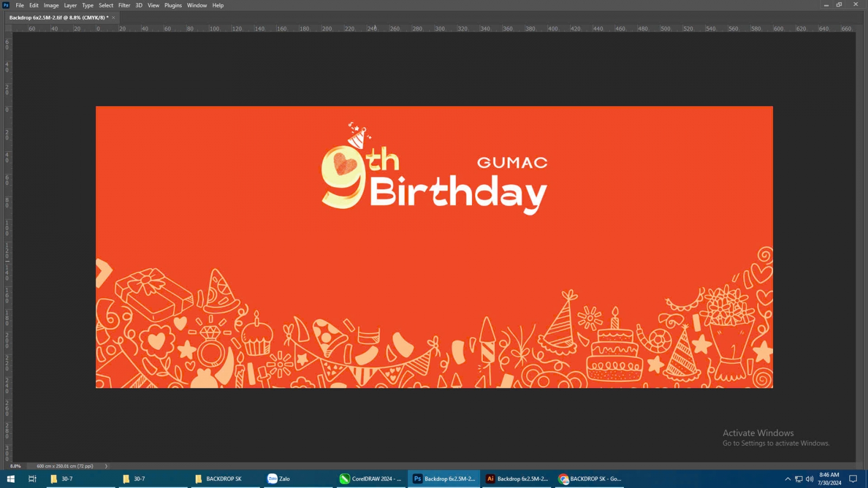Expand the status bar info arrow

coord(106,466)
